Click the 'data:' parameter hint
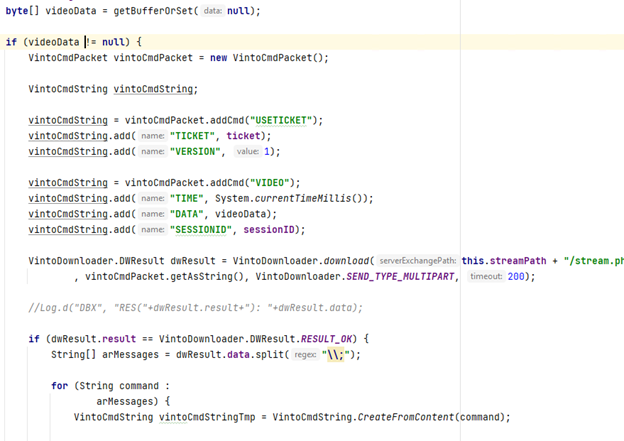Image resolution: width=624 pixels, height=441 pixels. tap(213, 11)
